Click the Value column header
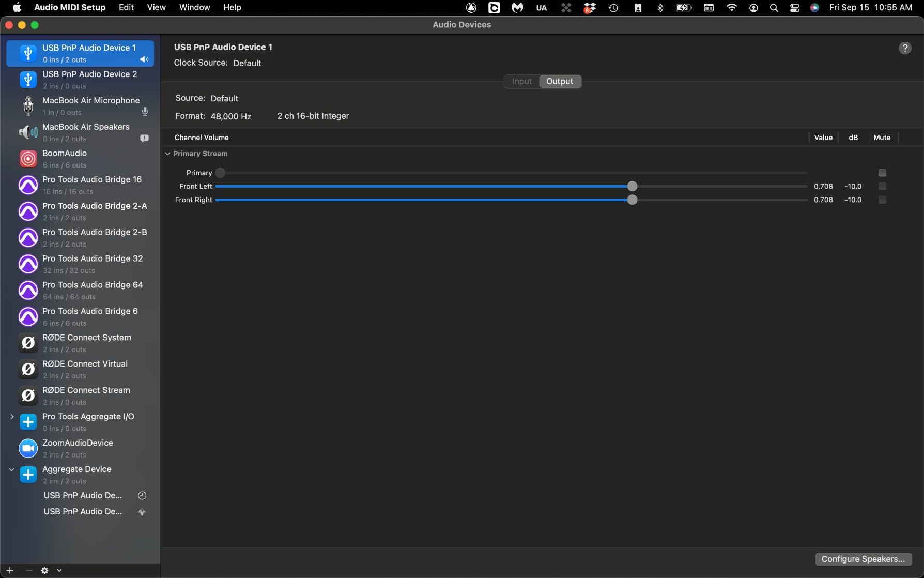The height and width of the screenshot is (578, 924). coord(823,138)
